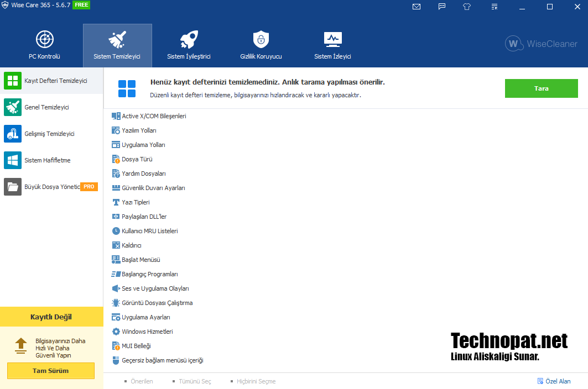Click the Paylaşılan DLL'ler icon

point(116,217)
